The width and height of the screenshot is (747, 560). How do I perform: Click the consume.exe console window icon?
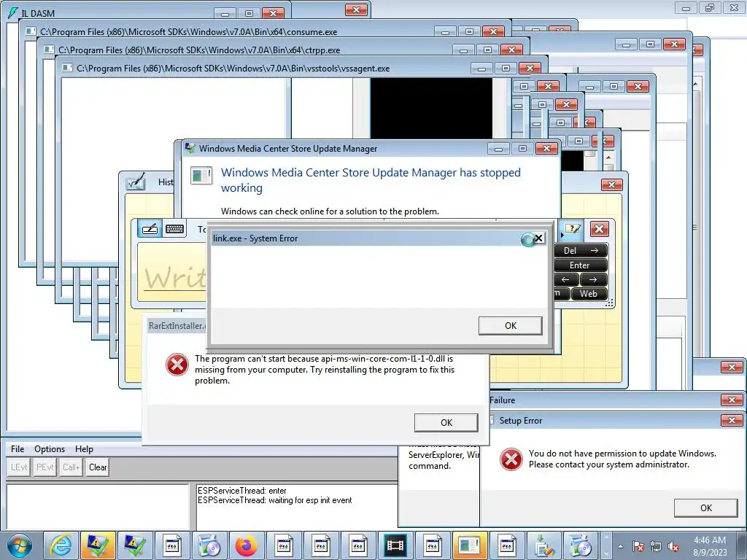pos(31,31)
